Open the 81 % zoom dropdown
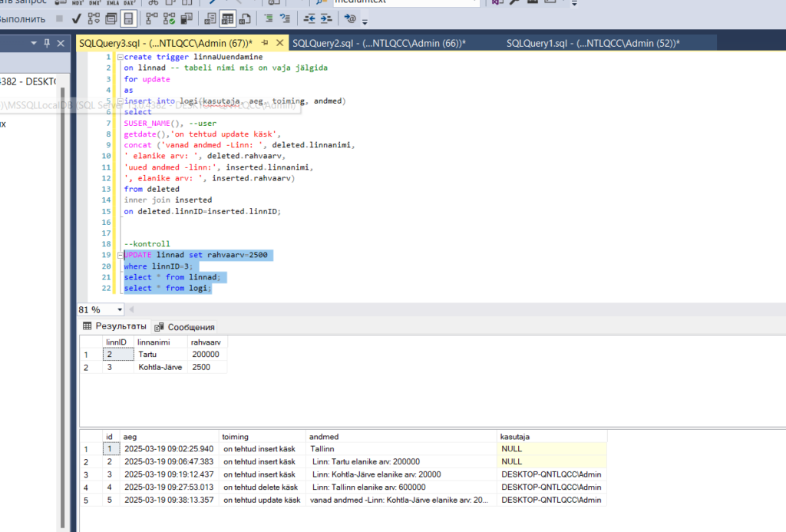Image resolution: width=786 pixels, height=532 pixels. coord(120,310)
